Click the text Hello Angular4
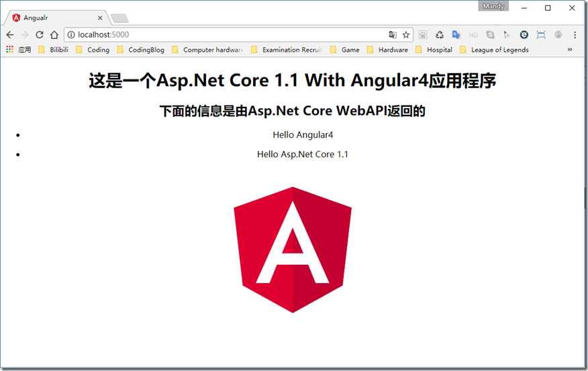 pos(303,135)
